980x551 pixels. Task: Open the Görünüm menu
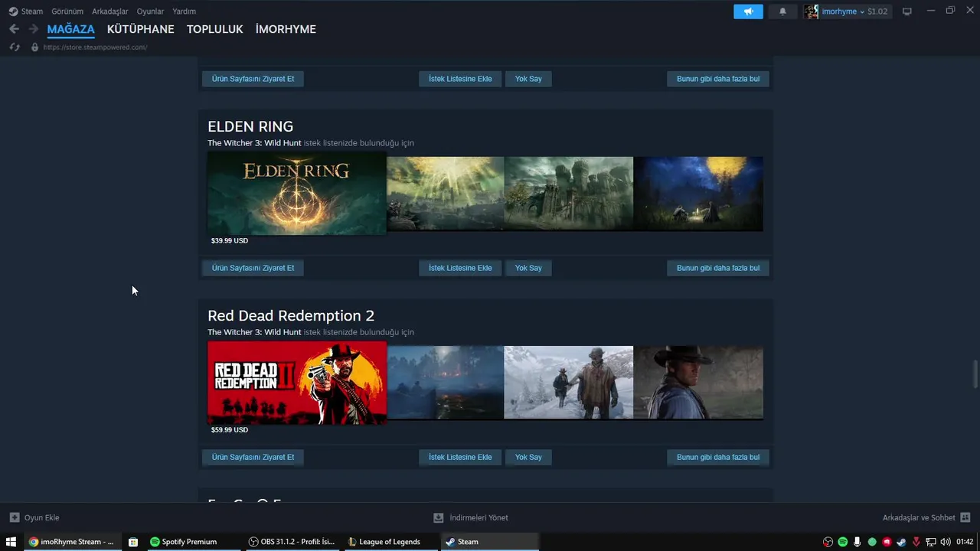tap(67, 11)
